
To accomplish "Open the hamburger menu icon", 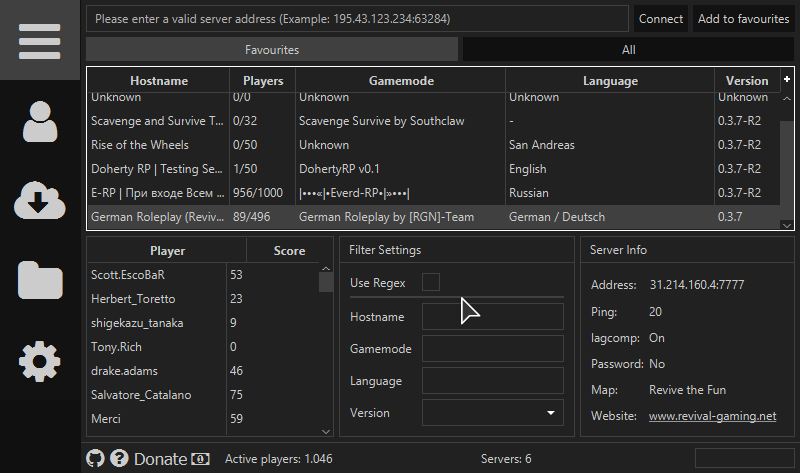I will (x=39, y=40).
